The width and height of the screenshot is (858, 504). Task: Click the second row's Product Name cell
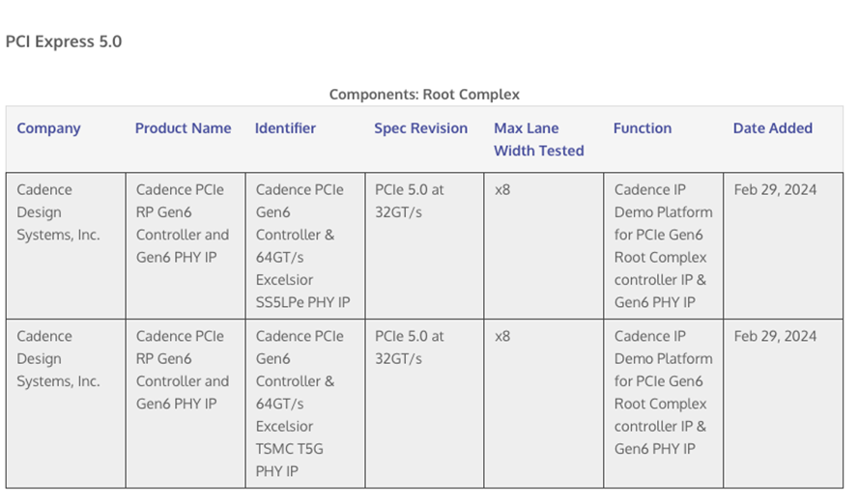point(183,370)
